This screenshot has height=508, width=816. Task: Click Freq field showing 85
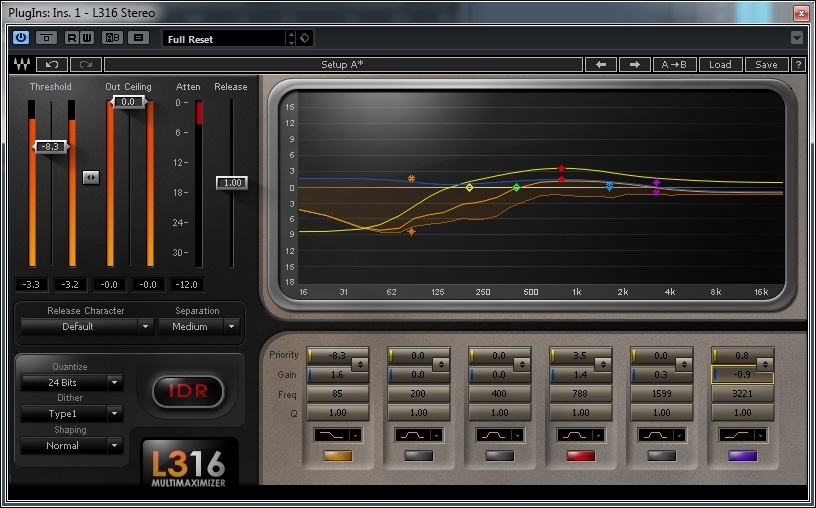click(338, 394)
